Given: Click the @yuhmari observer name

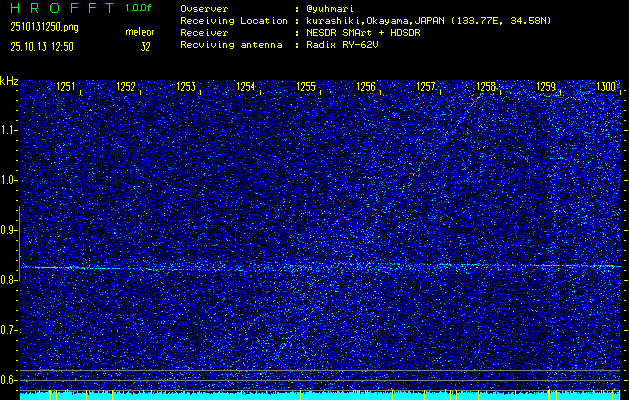Looking at the screenshot, I should [333, 8].
